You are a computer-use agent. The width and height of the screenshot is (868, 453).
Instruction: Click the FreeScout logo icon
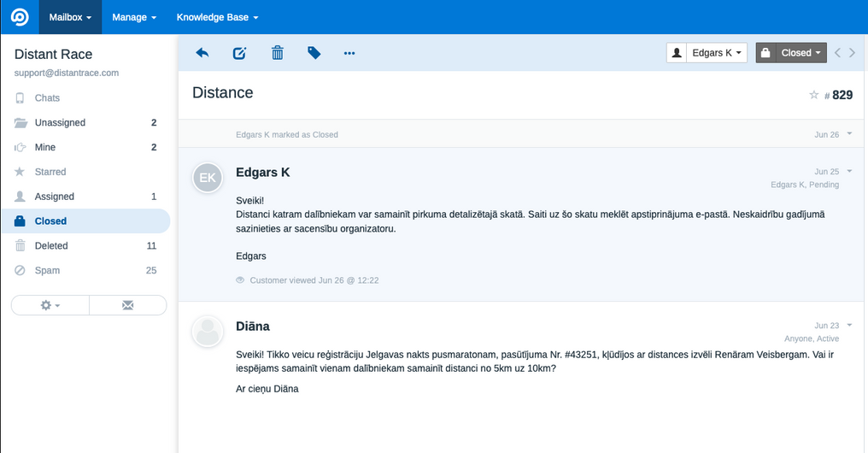click(20, 17)
